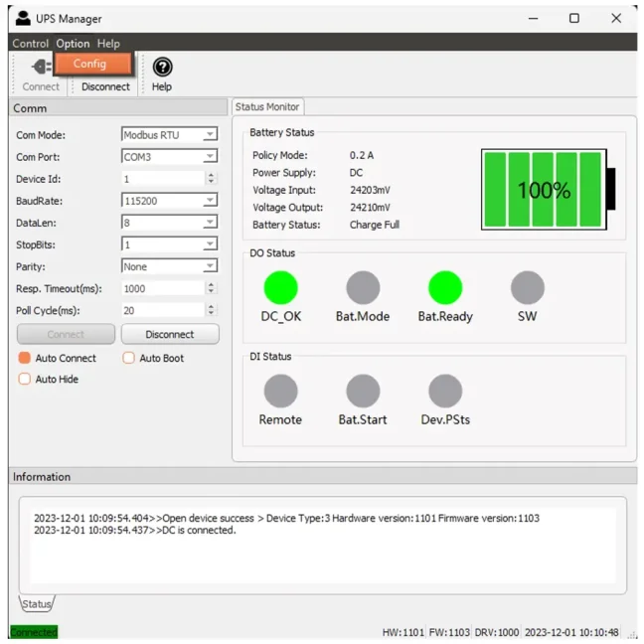Image resolution: width=644 pixels, height=644 pixels.
Task: Expand the DataLen dropdown
Action: pyautogui.click(x=169, y=223)
